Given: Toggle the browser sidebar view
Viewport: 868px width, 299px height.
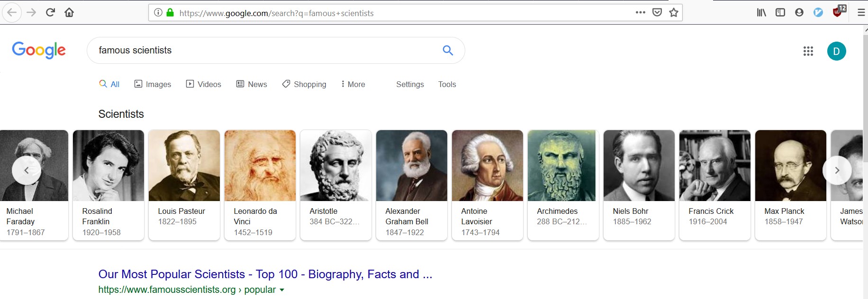Looking at the screenshot, I should pos(780,13).
